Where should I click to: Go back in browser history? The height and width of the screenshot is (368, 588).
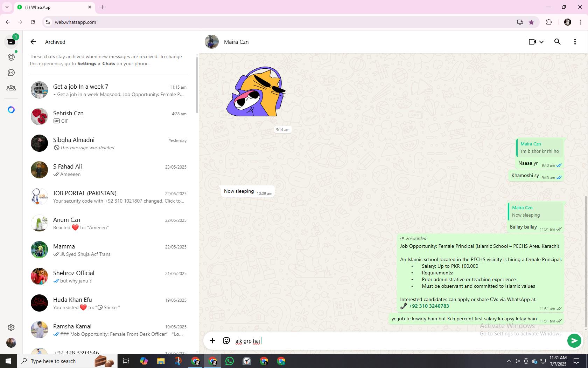coord(8,22)
